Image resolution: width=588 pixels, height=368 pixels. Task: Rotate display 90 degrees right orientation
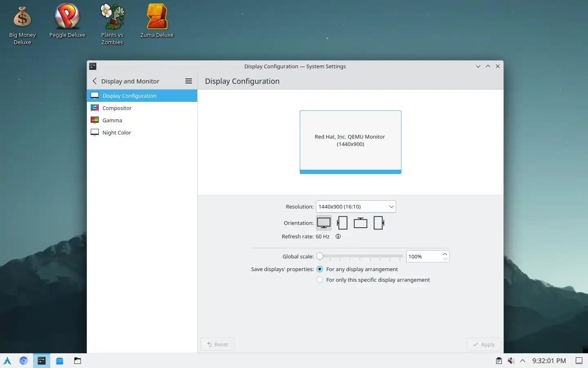pyautogui.click(x=379, y=223)
